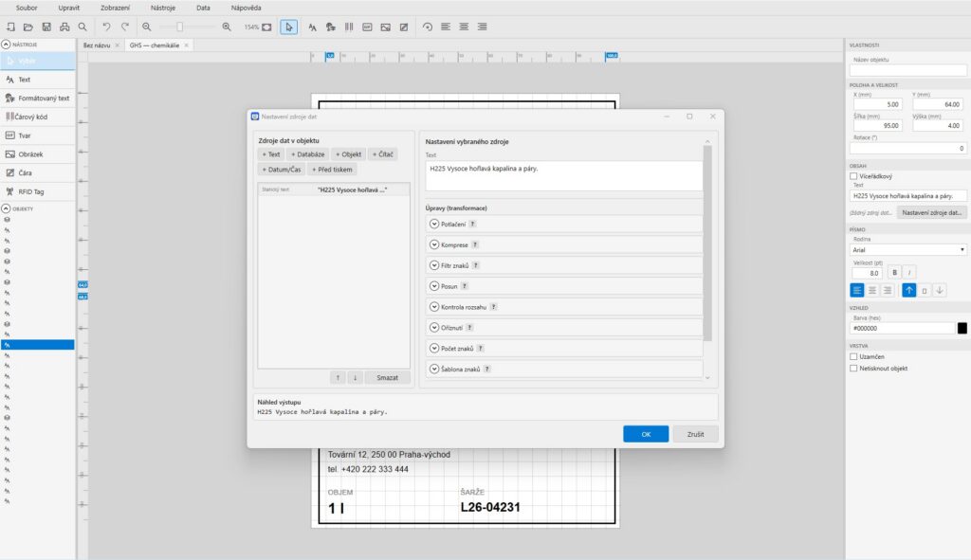The width and height of the screenshot is (971, 560).
Task: Click the Redo arrow icon
Action: click(125, 27)
